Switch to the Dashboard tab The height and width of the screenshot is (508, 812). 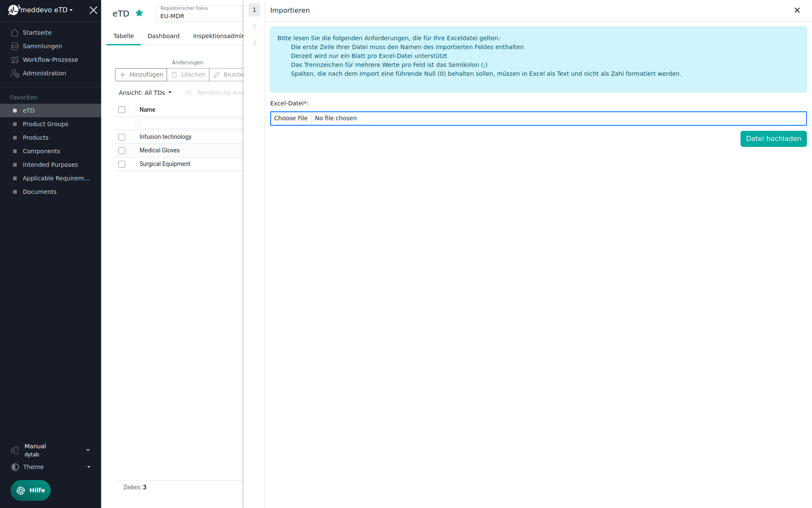[x=163, y=36]
